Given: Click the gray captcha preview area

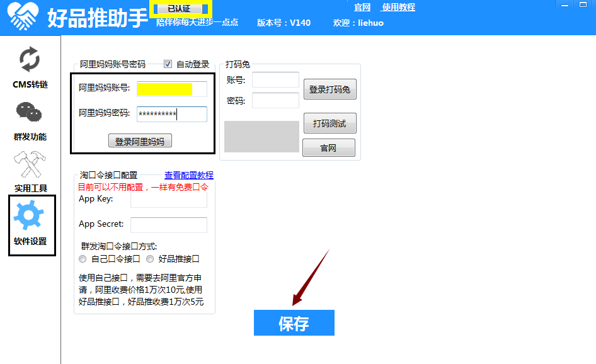Looking at the screenshot, I should [262, 137].
